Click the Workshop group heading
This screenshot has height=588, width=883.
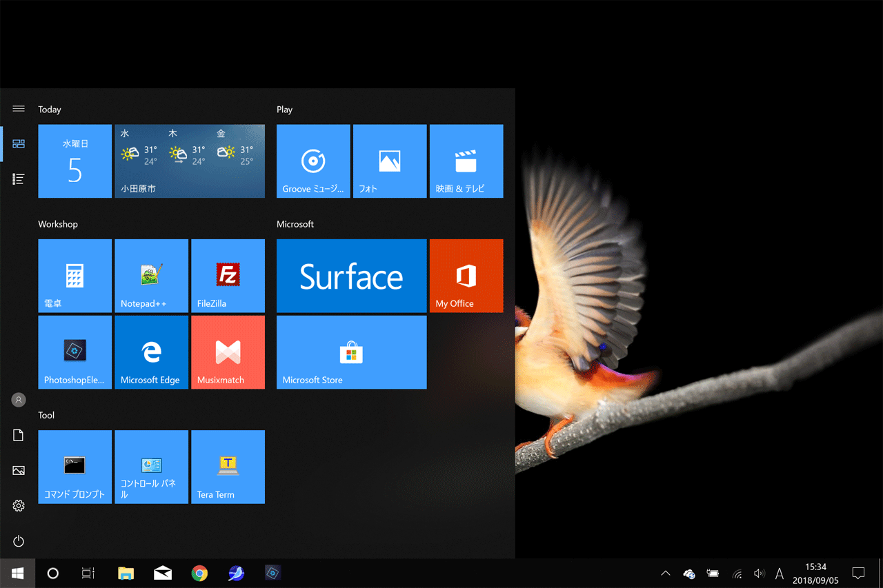(x=58, y=224)
